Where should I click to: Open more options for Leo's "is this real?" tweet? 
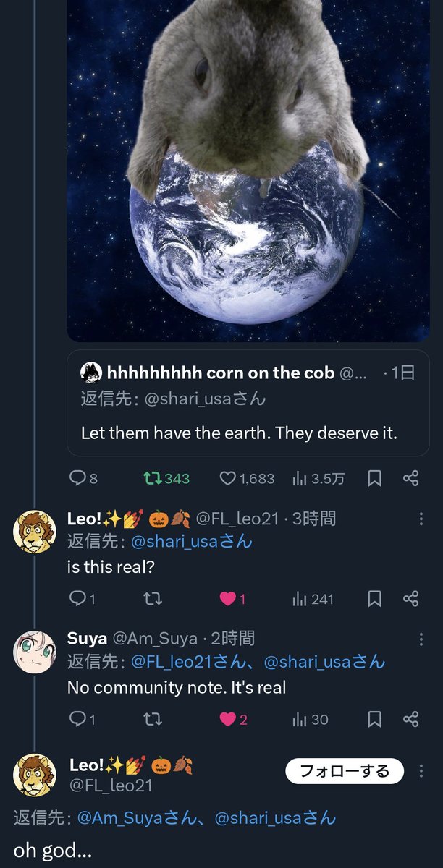(x=421, y=519)
